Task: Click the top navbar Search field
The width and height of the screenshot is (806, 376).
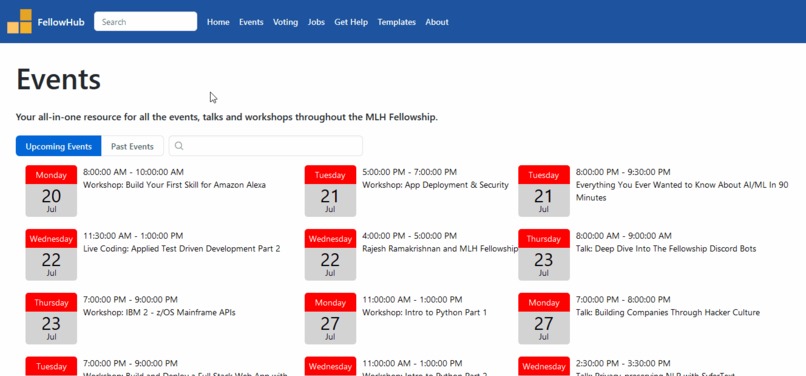Action: tap(145, 22)
